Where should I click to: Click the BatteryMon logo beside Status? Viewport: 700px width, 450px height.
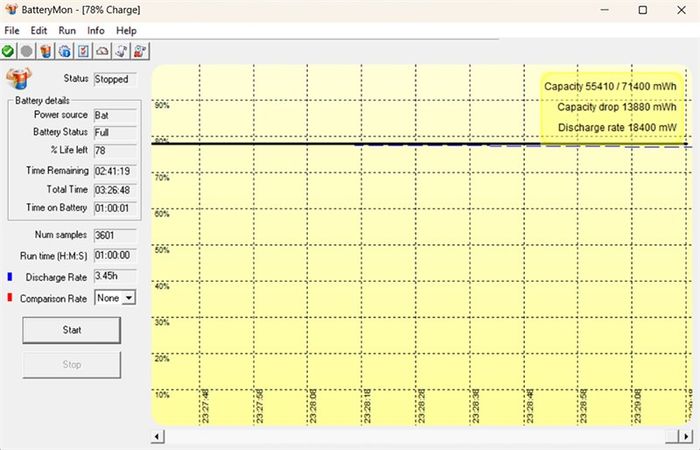click(x=20, y=79)
